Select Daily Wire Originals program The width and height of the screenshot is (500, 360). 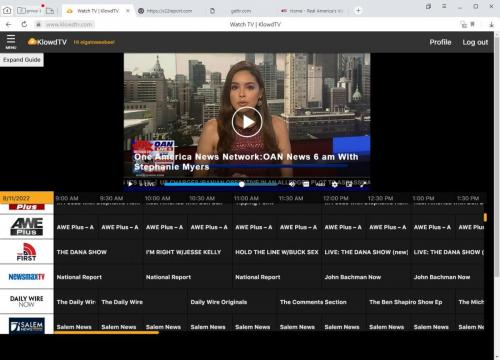click(x=233, y=302)
